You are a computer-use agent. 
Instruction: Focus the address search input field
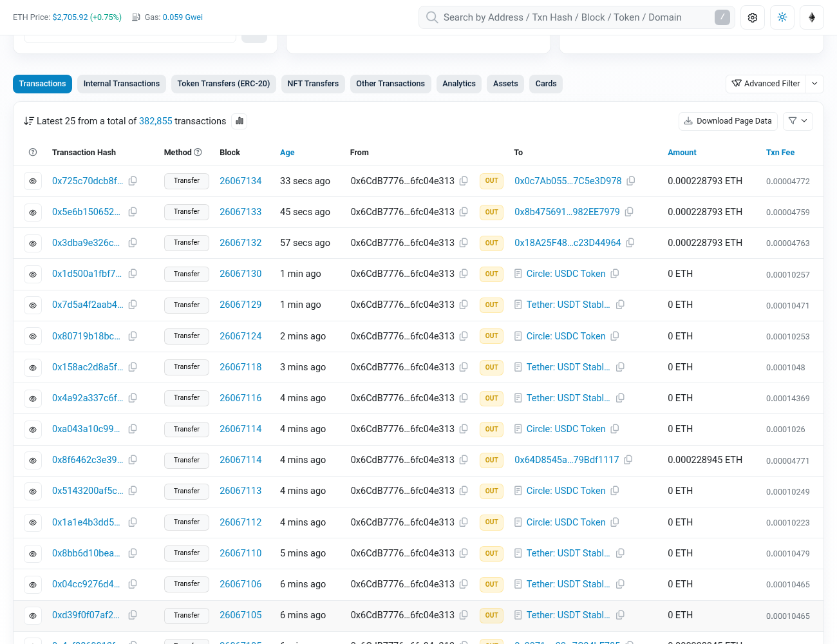point(577,17)
